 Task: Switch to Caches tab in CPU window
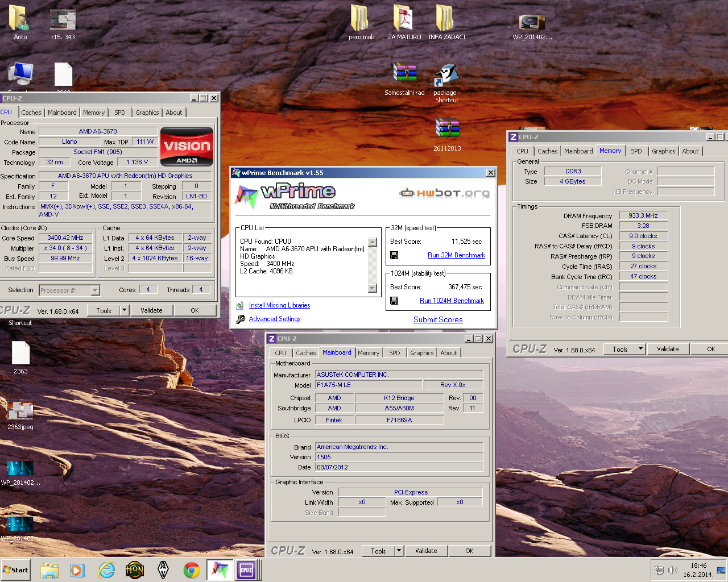[x=31, y=113]
